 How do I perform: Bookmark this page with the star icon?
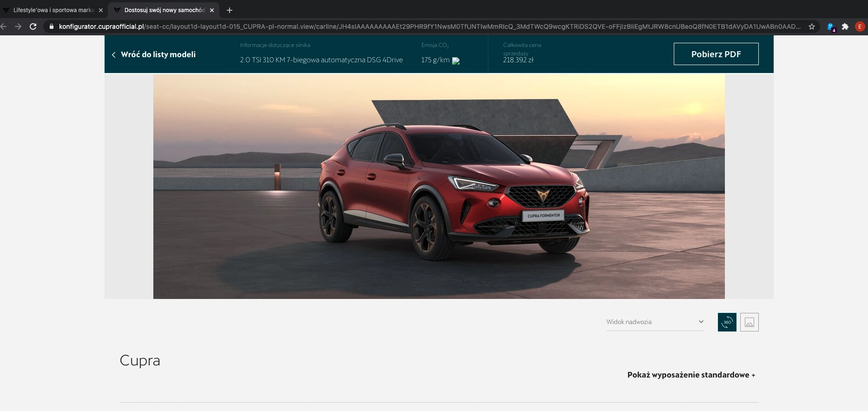coord(812,27)
